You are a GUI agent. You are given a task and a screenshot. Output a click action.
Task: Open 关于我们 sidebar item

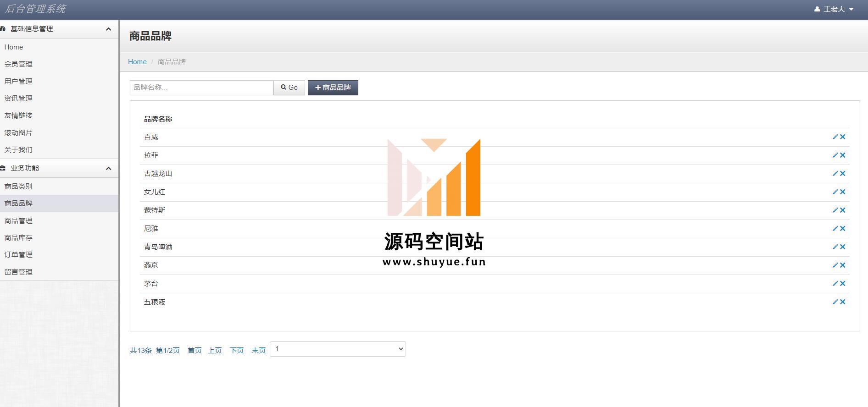click(18, 150)
